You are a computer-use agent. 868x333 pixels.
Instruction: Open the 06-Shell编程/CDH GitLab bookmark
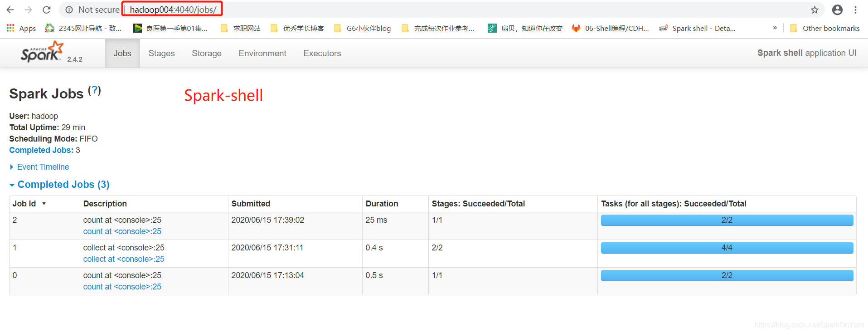pyautogui.click(x=610, y=28)
